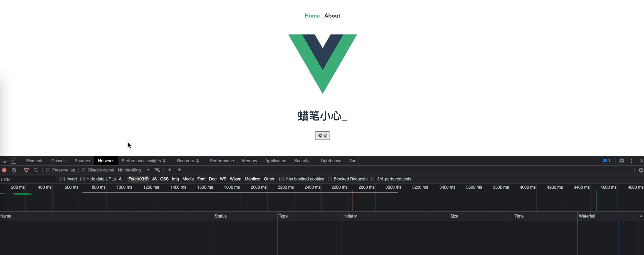Open Performance insights tab
The width and height of the screenshot is (644, 255).
[x=144, y=161]
